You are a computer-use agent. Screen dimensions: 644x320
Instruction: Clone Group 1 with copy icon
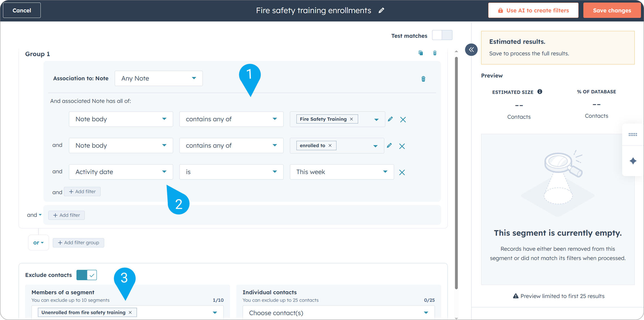pyautogui.click(x=421, y=53)
